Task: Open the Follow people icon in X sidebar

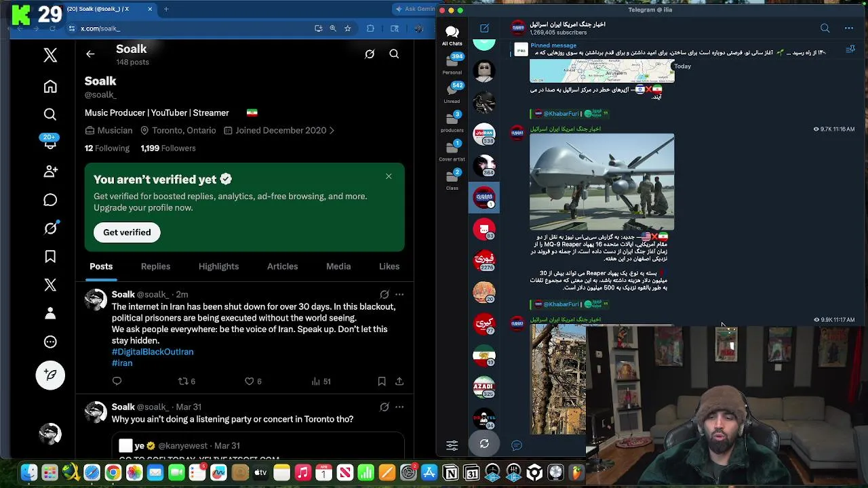Action: (50, 171)
